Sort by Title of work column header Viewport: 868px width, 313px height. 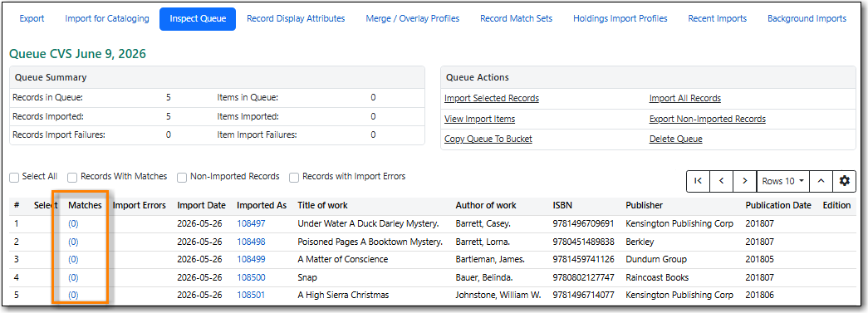click(323, 205)
